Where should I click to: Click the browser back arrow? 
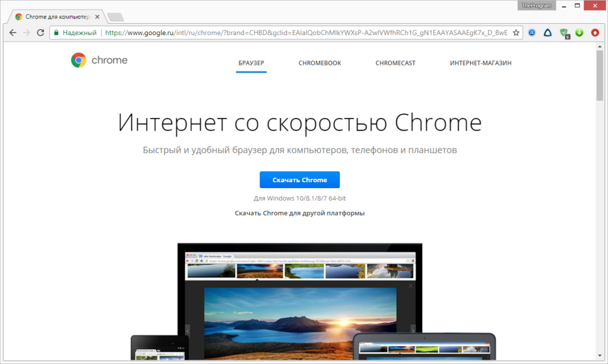click(x=13, y=33)
